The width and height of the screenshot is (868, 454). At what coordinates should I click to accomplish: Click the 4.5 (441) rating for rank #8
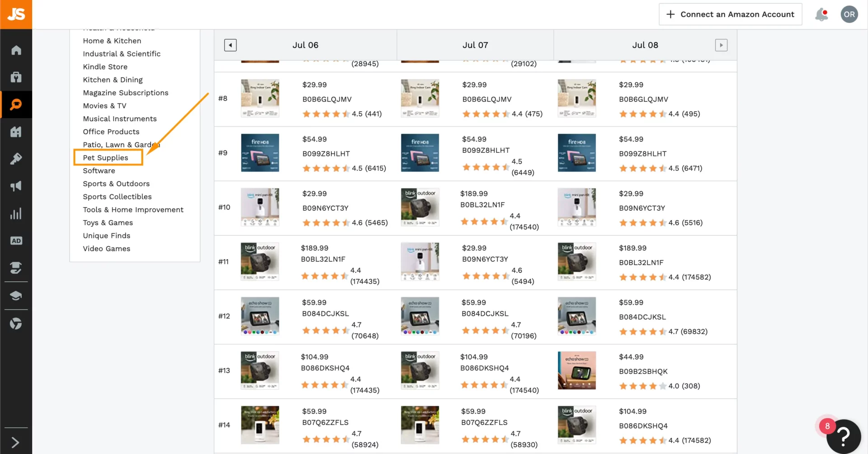pos(342,114)
